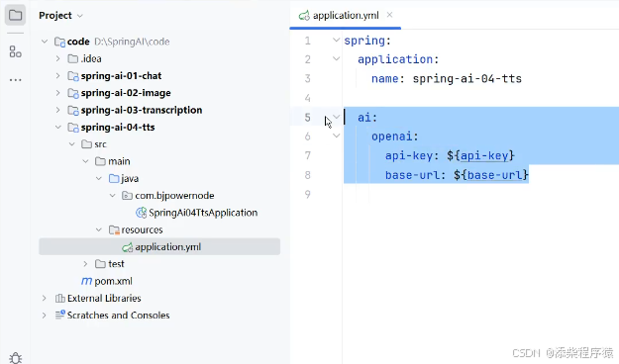Select pom.xml in project tree
The width and height of the screenshot is (619, 364).
tap(113, 281)
